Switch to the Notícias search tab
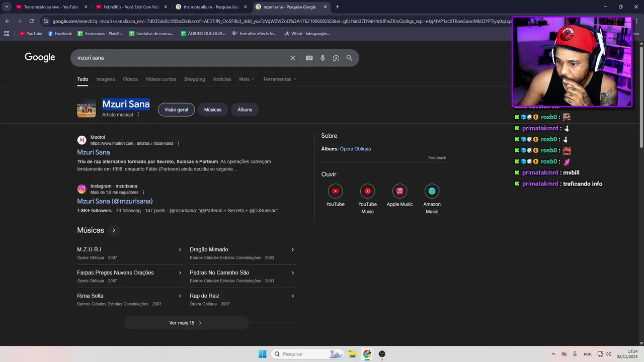644x362 pixels. [222, 79]
